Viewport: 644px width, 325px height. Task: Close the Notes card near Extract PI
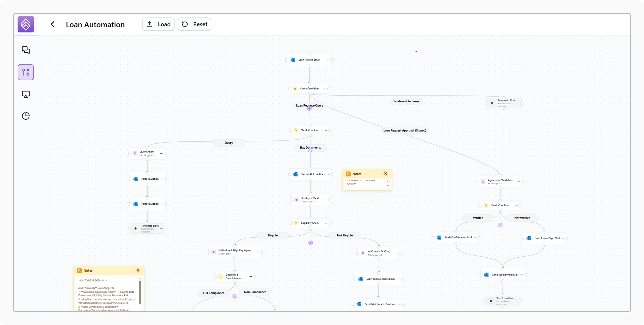(x=385, y=174)
